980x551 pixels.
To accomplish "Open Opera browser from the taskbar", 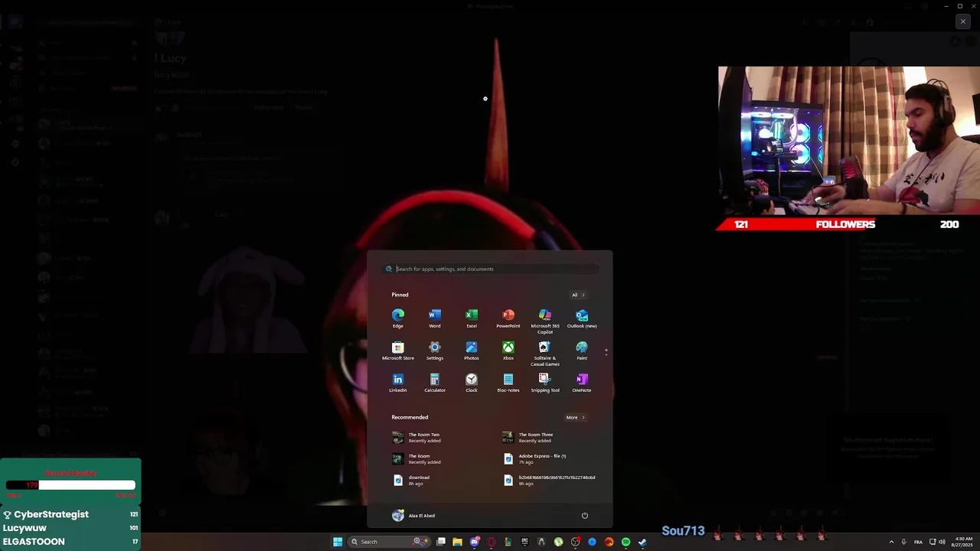I will (492, 542).
